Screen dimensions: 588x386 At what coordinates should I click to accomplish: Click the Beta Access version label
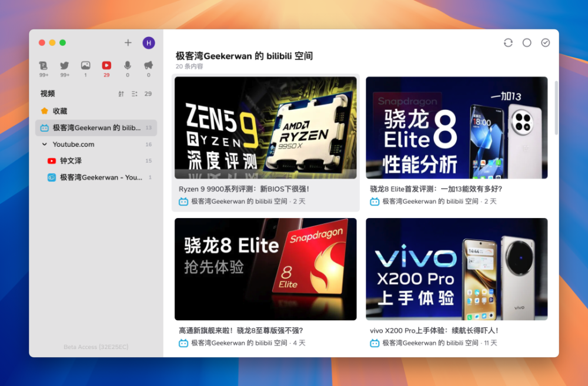coord(96,347)
